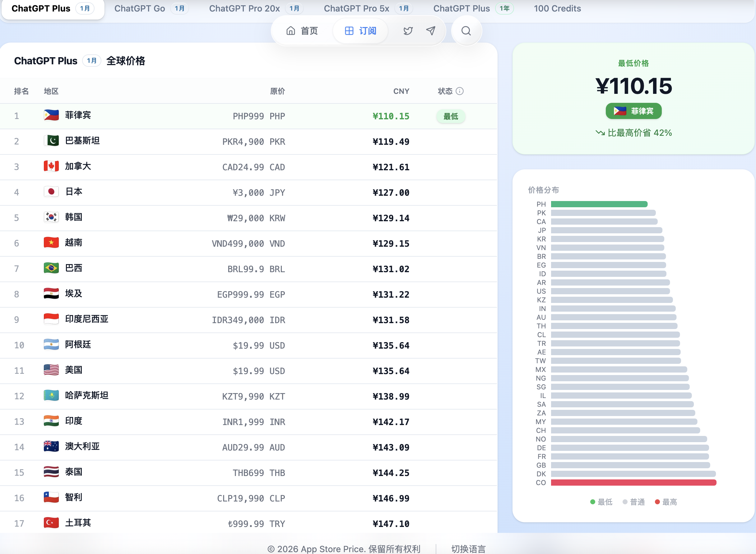Click the Telegram paper plane icon
This screenshot has width=756, height=554.
pos(431,31)
